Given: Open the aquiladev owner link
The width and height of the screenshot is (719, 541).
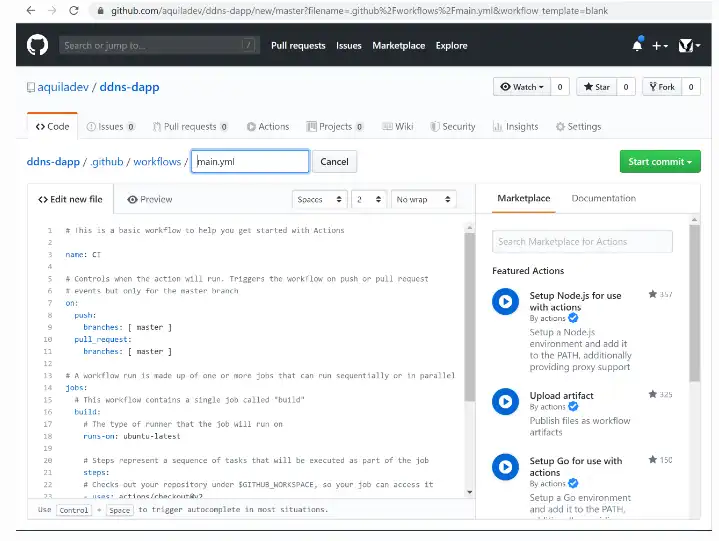Looking at the screenshot, I should [x=63, y=87].
